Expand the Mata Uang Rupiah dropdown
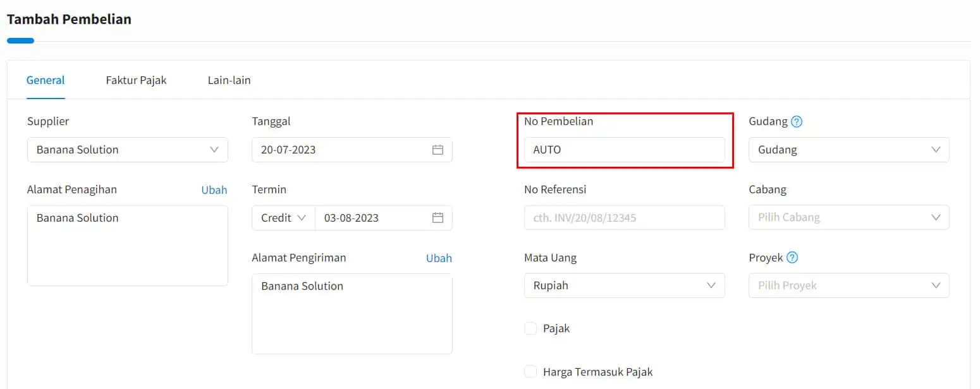 point(625,285)
